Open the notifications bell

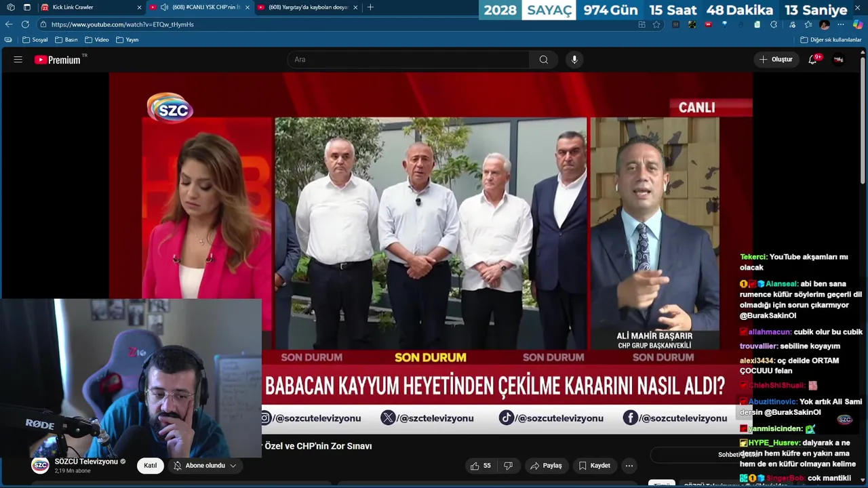812,60
